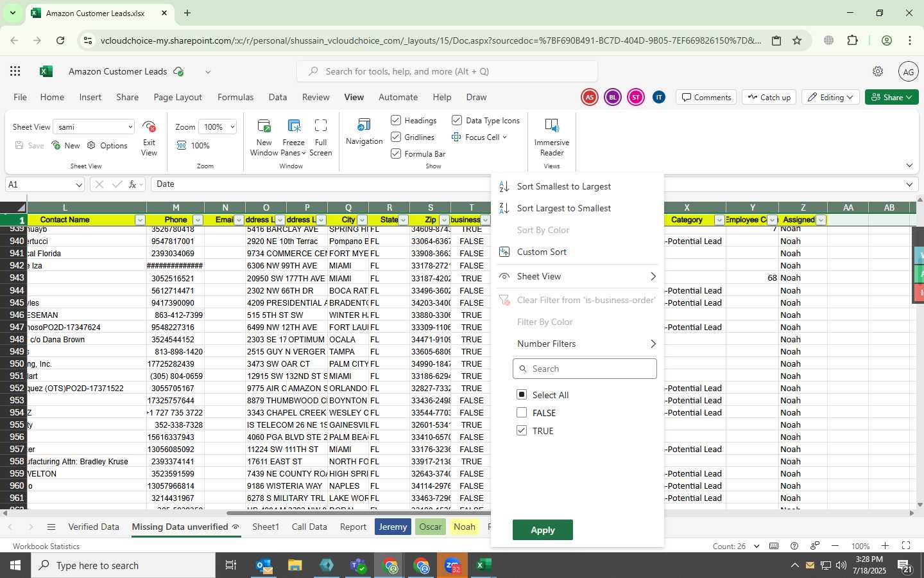Click zoom in plus in status bar
The width and height of the screenshot is (924, 578).
885,546
